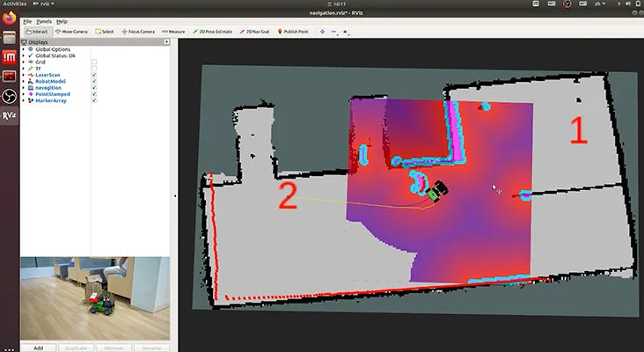Expand the RobotModel tree row
The image size is (644, 352).
(x=24, y=81)
